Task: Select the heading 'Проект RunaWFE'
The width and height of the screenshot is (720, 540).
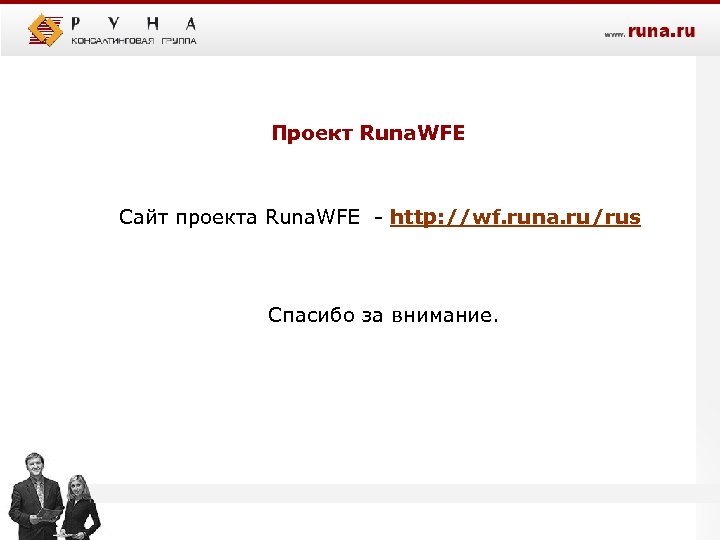Action: [368, 133]
